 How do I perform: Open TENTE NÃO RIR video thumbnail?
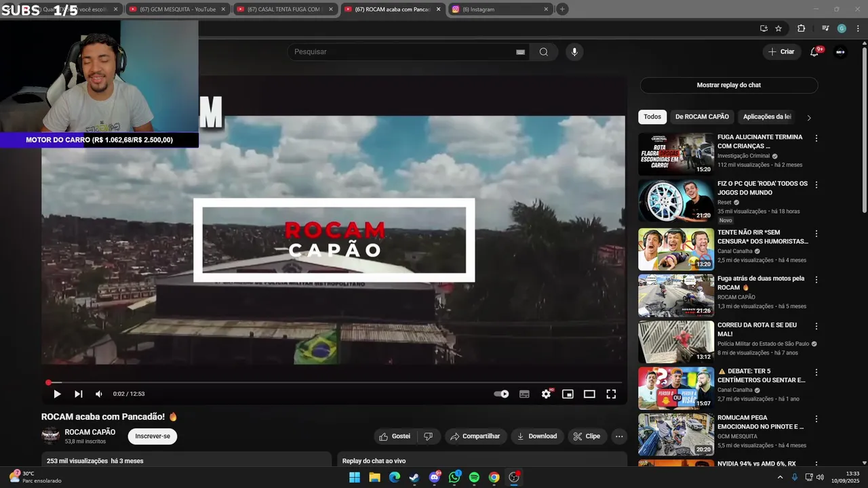(x=676, y=249)
